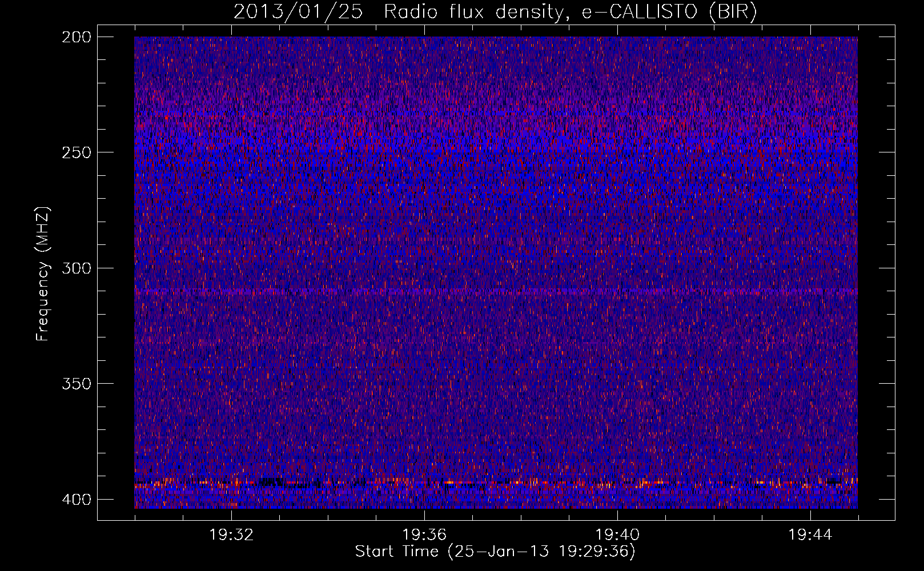Screen dimensions: 924x571
Task: Click the 250 frequency tick label
Action: pos(76,152)
